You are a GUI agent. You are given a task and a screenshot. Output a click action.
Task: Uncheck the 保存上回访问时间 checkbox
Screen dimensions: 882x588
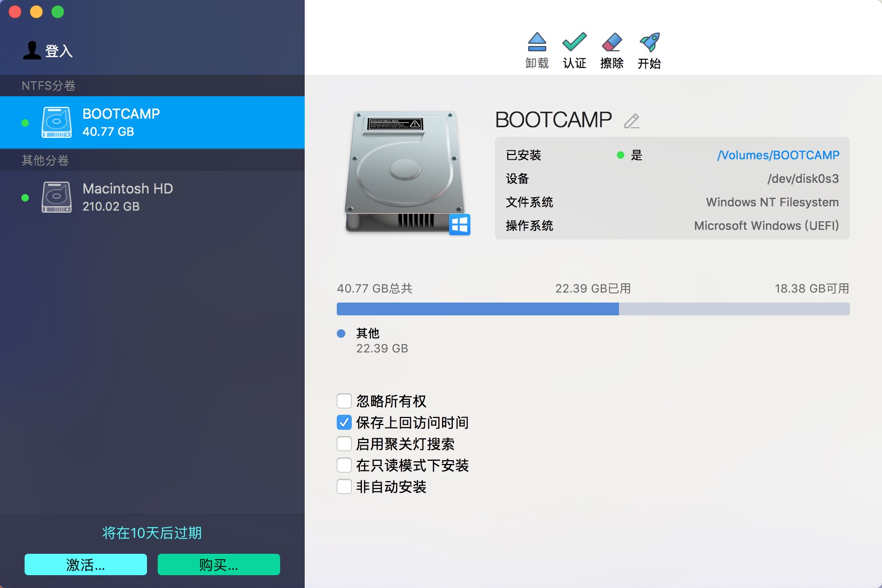click(x=344, y=422)
